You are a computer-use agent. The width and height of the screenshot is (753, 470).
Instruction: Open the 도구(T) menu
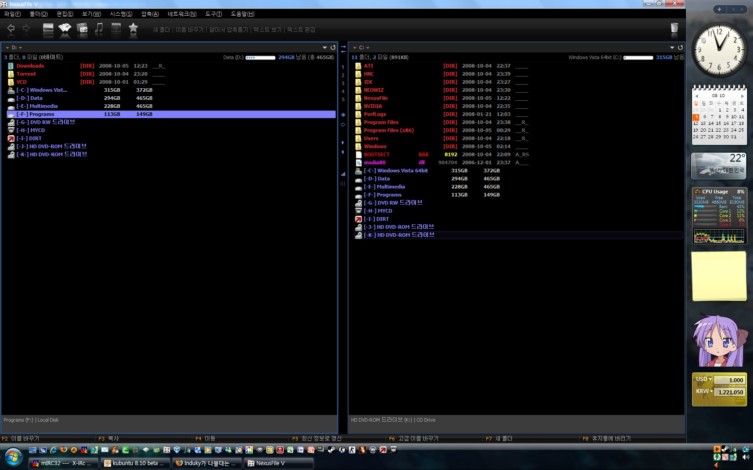[214, 14]
